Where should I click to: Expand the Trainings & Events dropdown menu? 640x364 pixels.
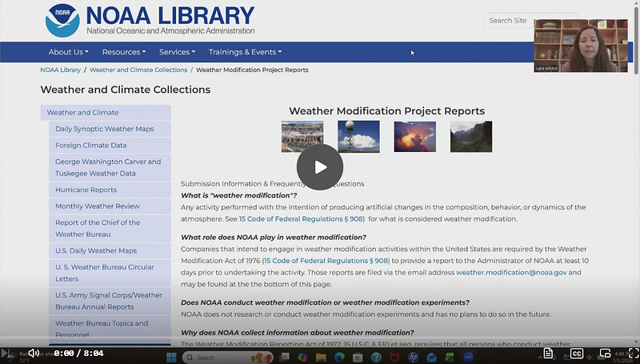point(245,52)
